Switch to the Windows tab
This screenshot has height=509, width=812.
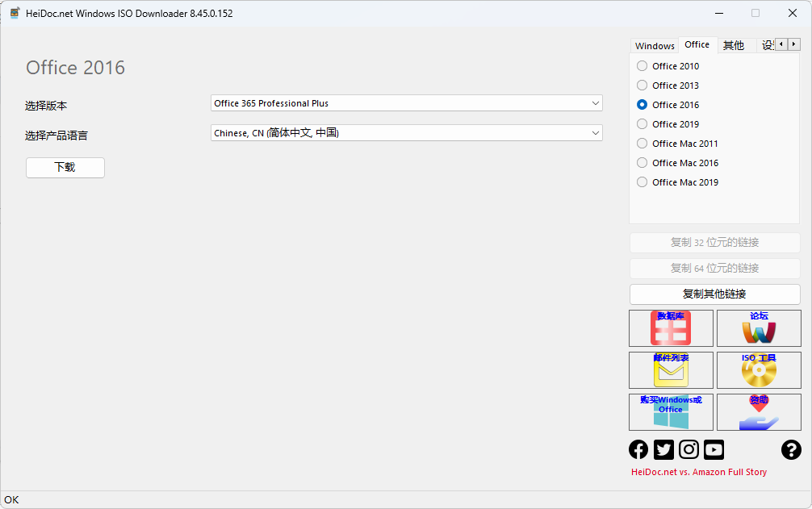(x=655, y=46)
